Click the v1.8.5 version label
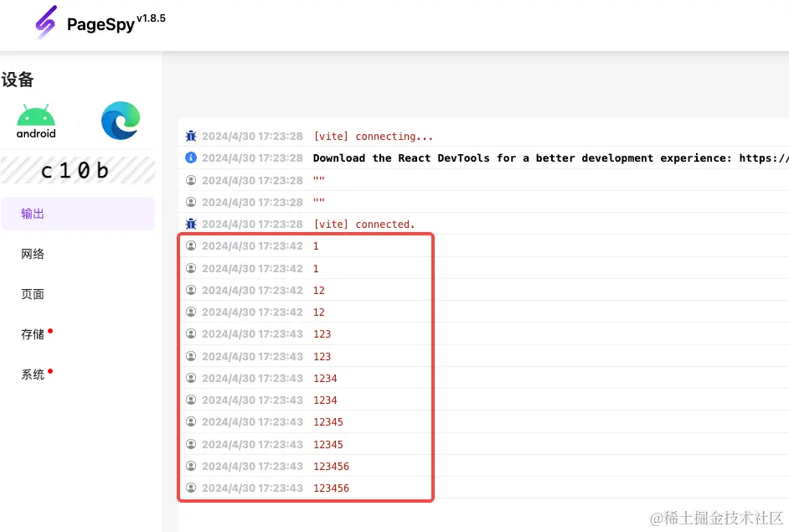This screenshot has height=532, width=789. [x=151, y=18]
